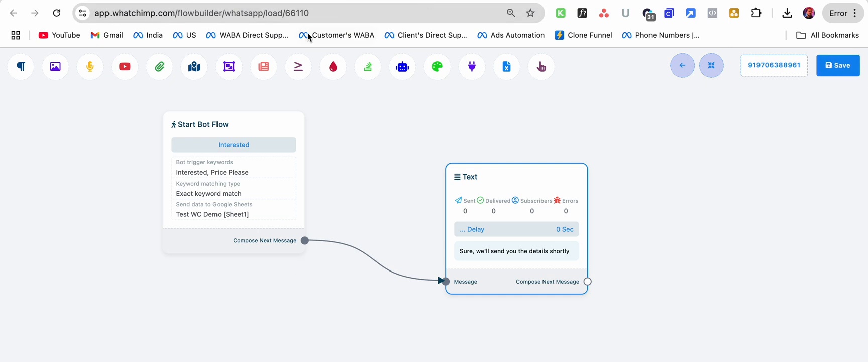
Task: Add a Condition block via the greater-or-equal icon
Action: click(298, 67)
